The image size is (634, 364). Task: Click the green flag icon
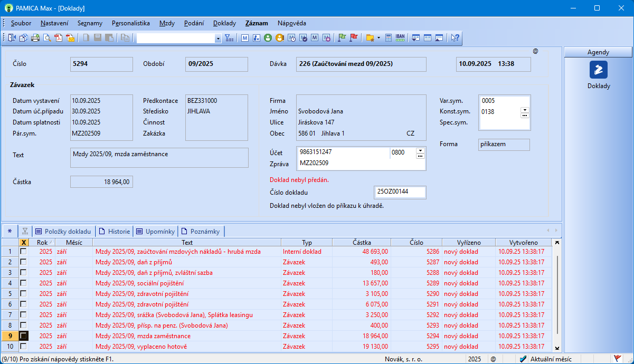[342, 38]
